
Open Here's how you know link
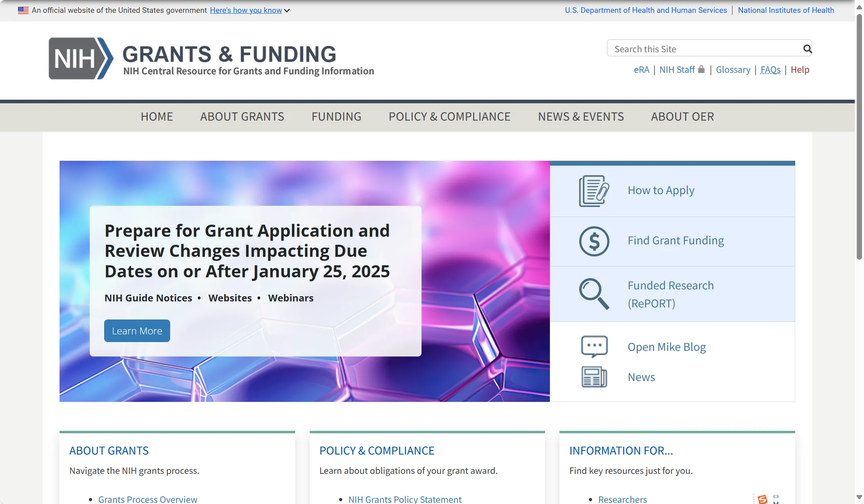(246, 10)
